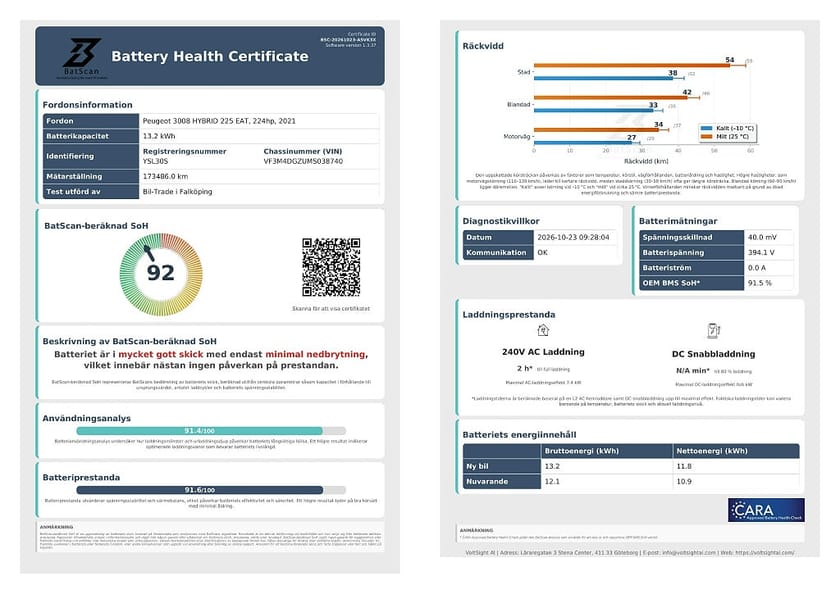Click the fast charger icon above DC Snabbladdning
840x594 pixels.
click(713, 330)
